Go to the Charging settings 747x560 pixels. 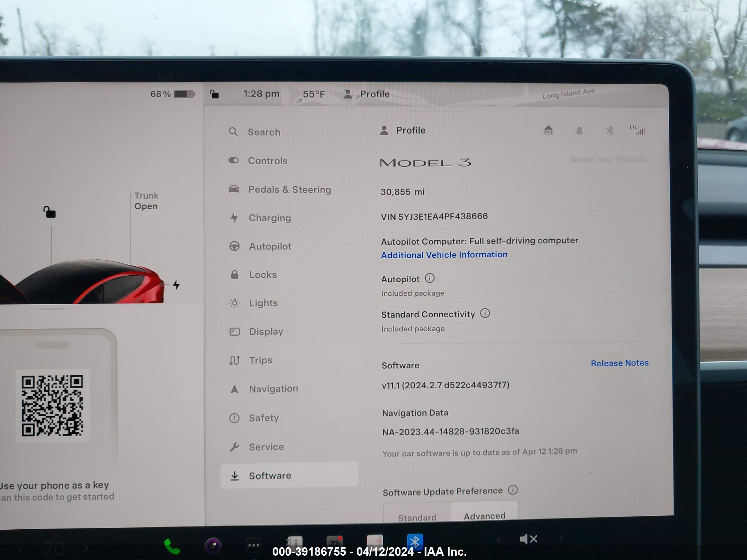tap(260, 218)
